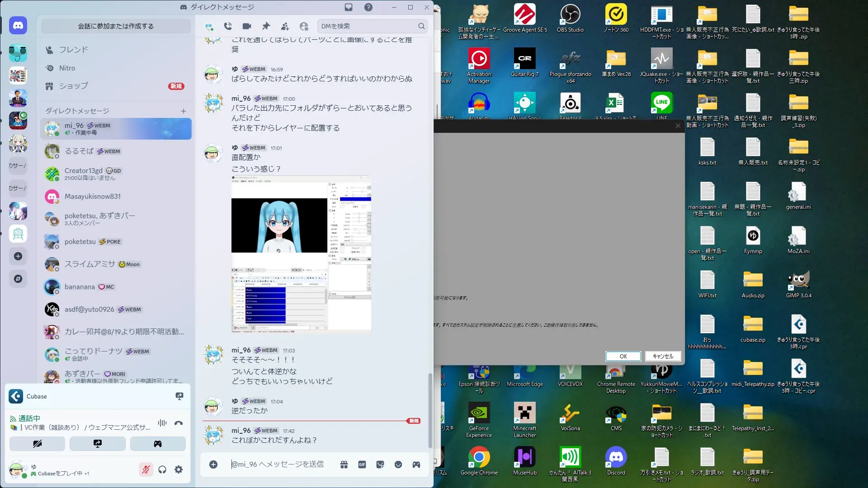This screenshot has height=488, width=868.
Task: Click add a server plus in sidebar
Action: [x=18, y=257]
